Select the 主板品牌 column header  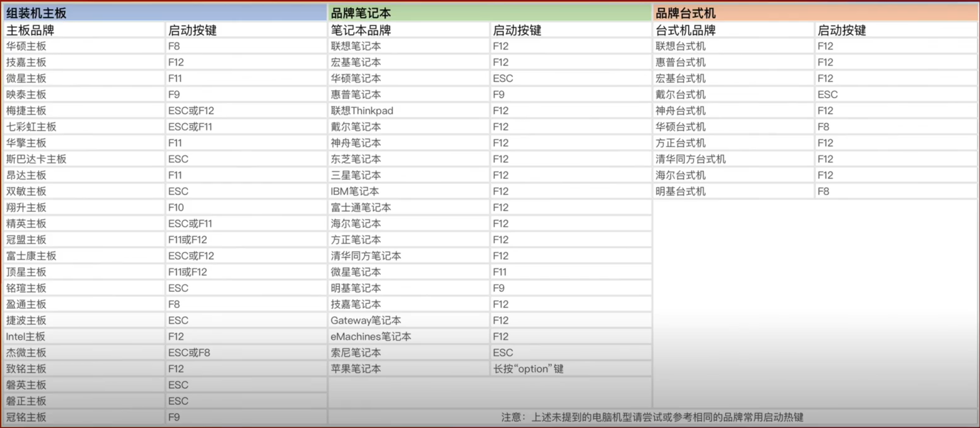[x=30, y=30]
